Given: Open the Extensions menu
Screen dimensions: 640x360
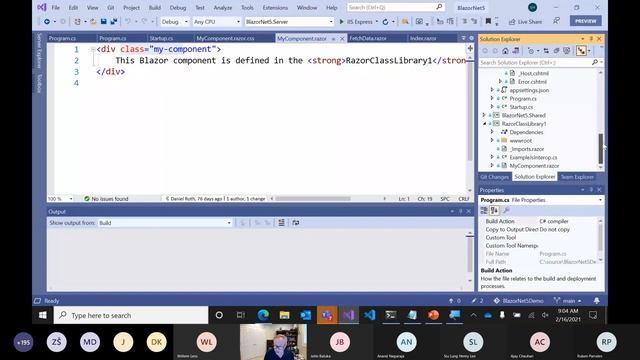Looking at the screenshot, I should tap(275, 8).
